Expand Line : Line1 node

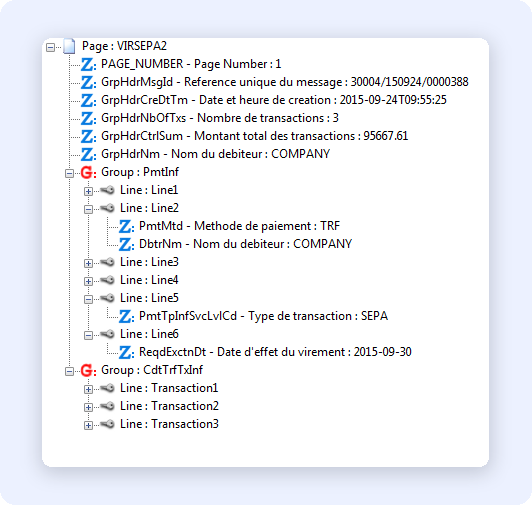(x=88, y=191)
